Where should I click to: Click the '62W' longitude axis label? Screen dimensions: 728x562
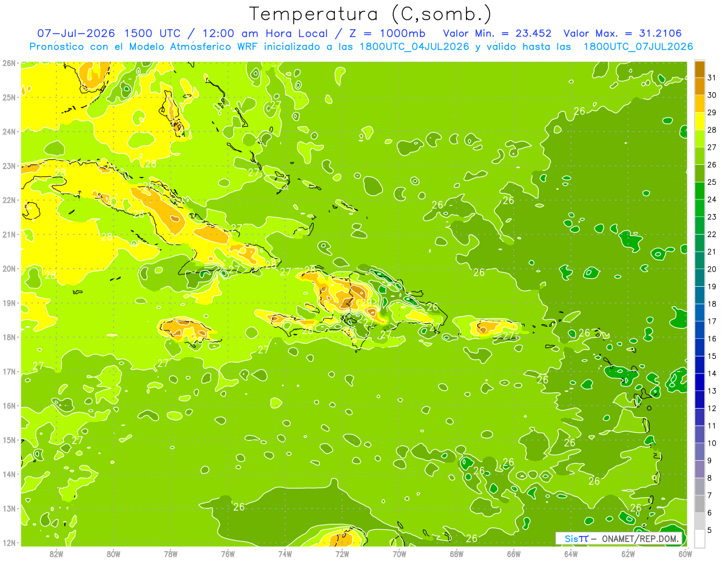pyautogui.click(x=628, y=554)
